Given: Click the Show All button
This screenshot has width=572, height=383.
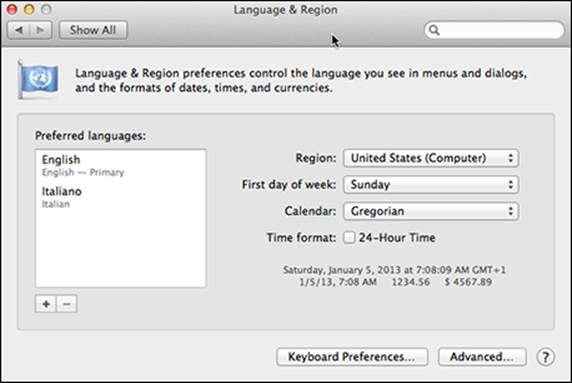Looking at the screenshot, I should point(93,30).
